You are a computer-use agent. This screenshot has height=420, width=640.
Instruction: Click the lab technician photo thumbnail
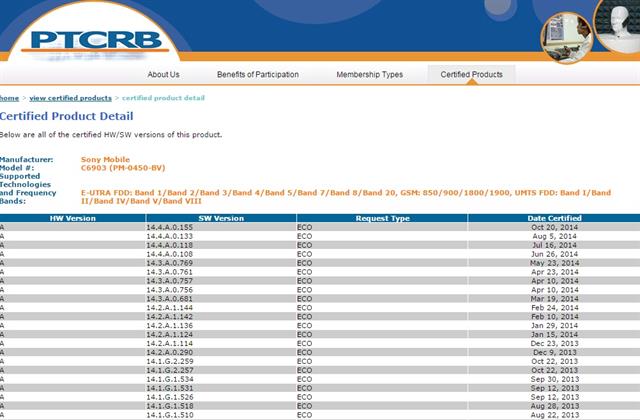coord(567,38)
